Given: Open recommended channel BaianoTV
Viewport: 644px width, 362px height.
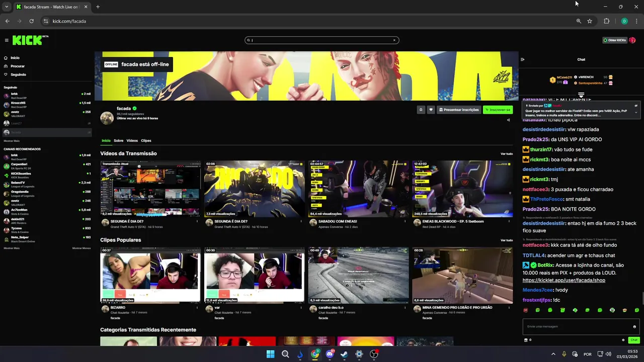Looking at the screenshot, I should [x=47, y=184].
